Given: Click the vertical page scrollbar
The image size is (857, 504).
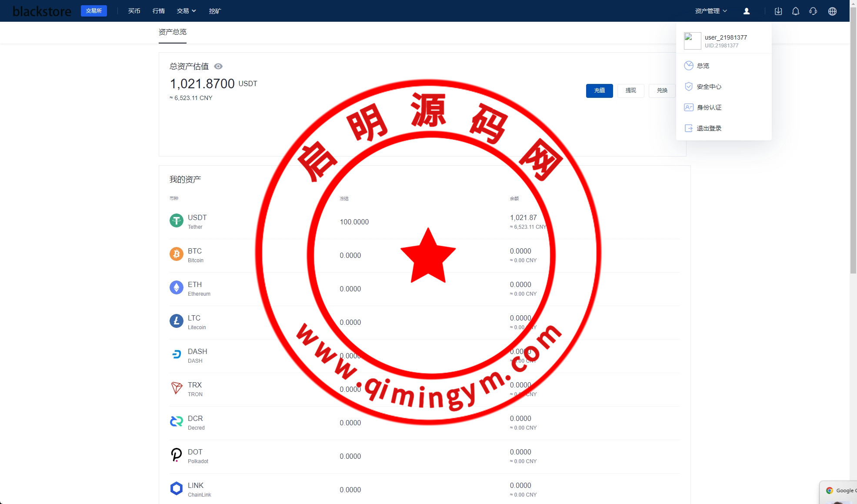Looking at the screenshot, I should point(853,139).
